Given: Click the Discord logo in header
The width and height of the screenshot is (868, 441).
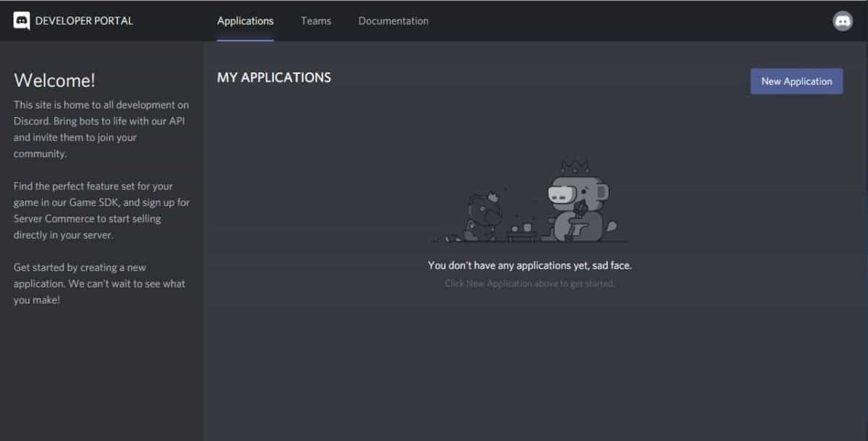Looking at the screenshot, I should point(22,21).
